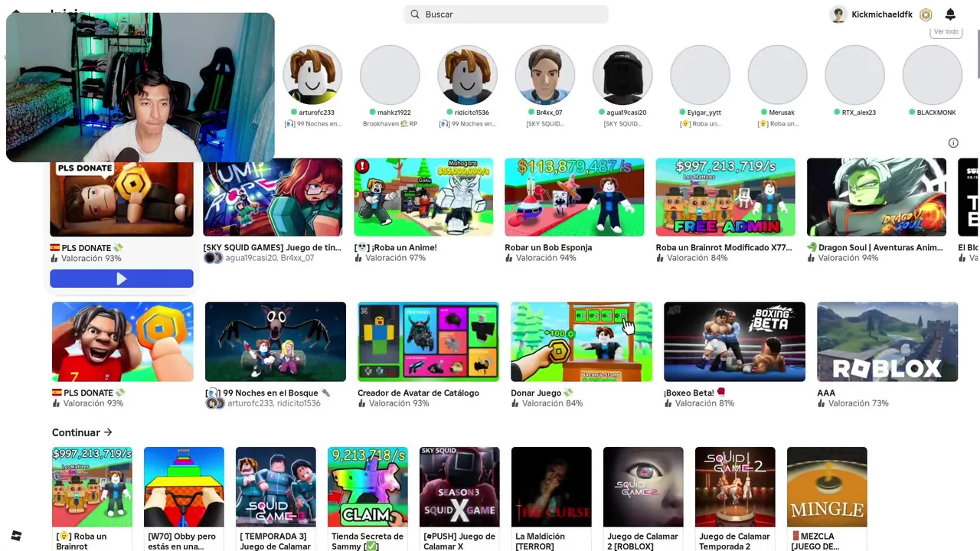Click the Kickmichaeldfk username
Screen dimensions: 980x551
point(882,15)
